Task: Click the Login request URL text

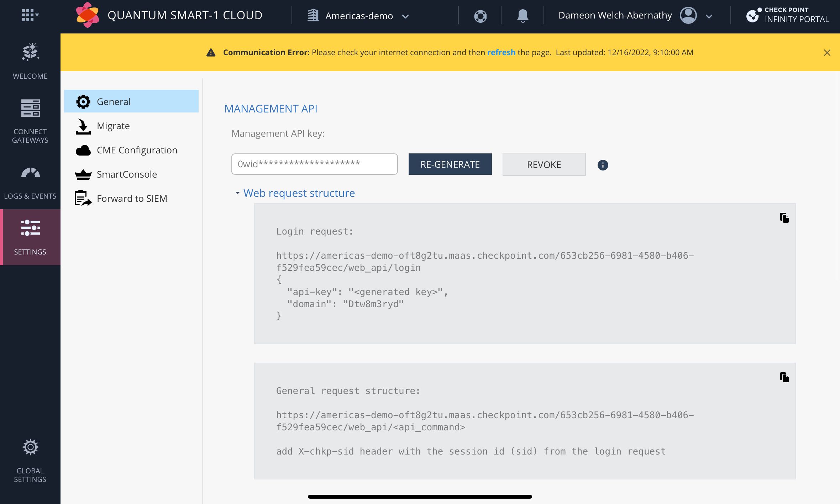Action: (485, 262)
